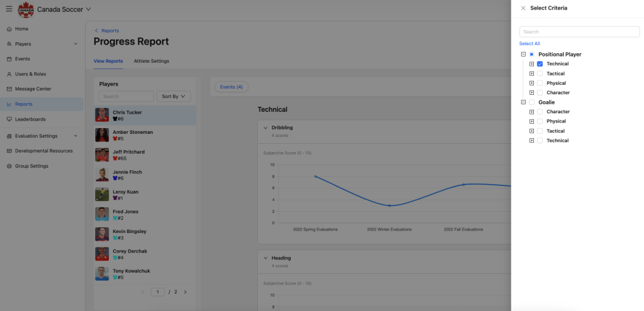Expand Physical under Positional Player
The width and height of the screenshot is (644, 311).
(531, 83)
